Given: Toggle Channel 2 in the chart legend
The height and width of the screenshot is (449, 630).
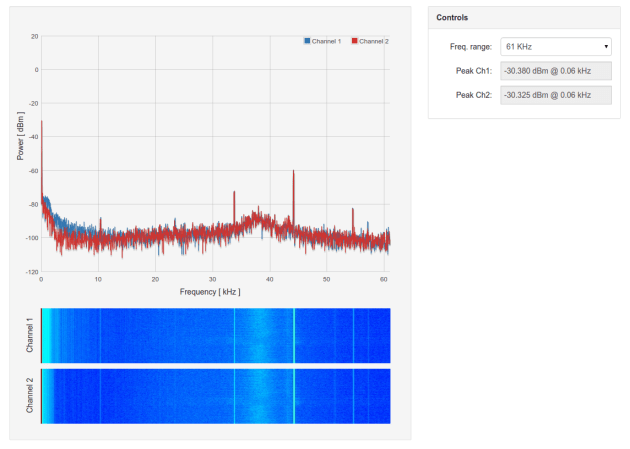Looking at the screenshot, I should coord(370,41).
